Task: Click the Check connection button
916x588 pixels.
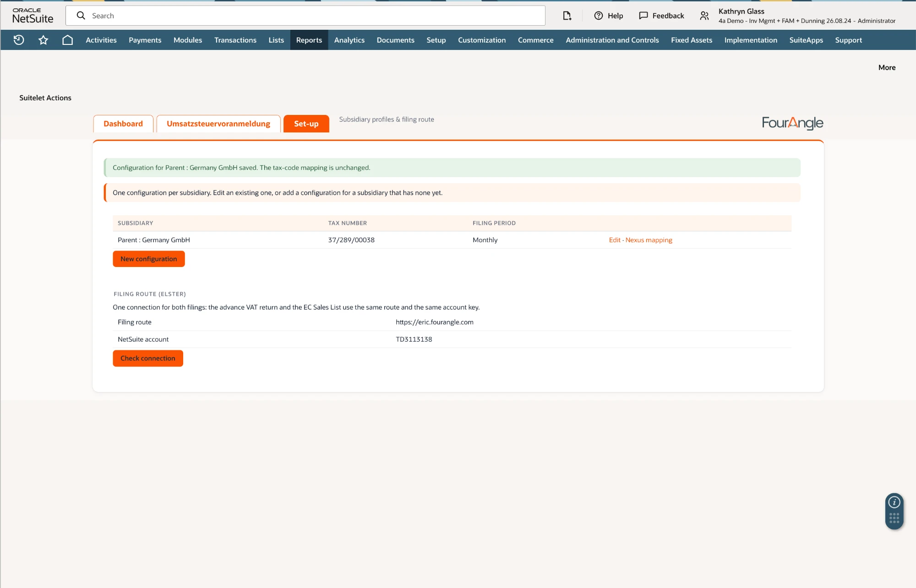Action: pos(148,358)
